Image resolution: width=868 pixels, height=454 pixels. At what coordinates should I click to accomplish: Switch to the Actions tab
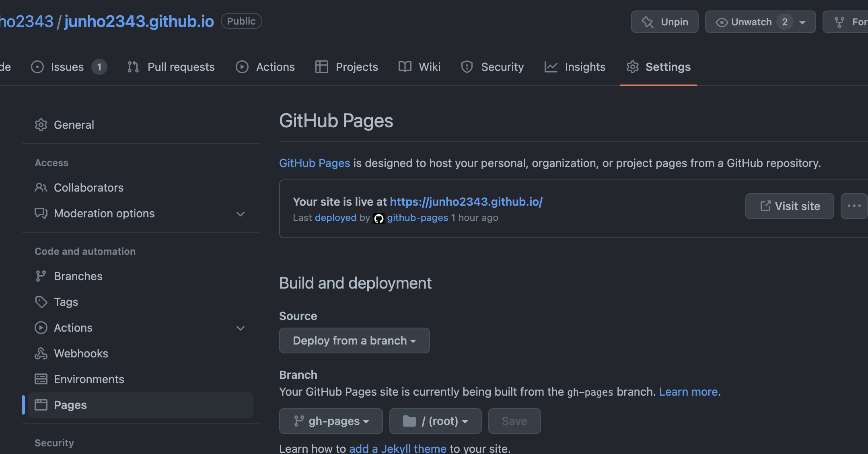coord(265,67)
